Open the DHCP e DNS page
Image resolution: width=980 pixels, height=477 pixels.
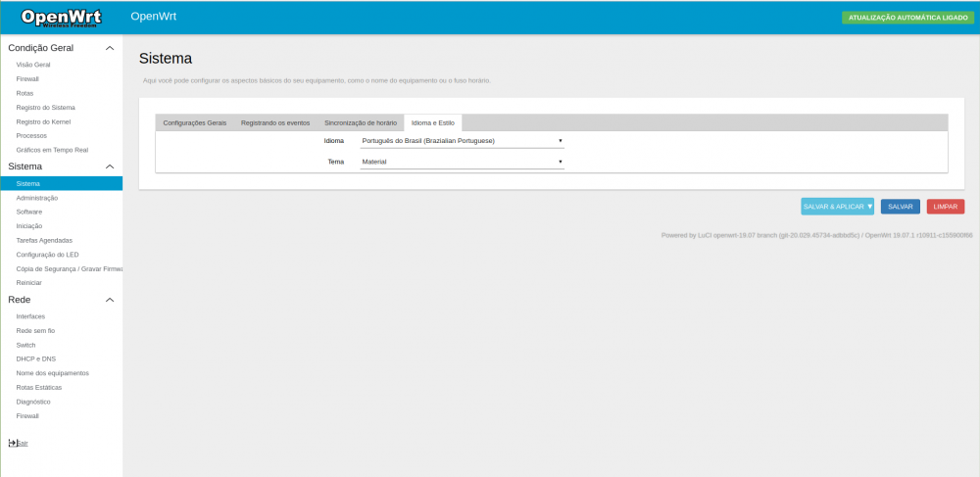[x=36, y=359]
